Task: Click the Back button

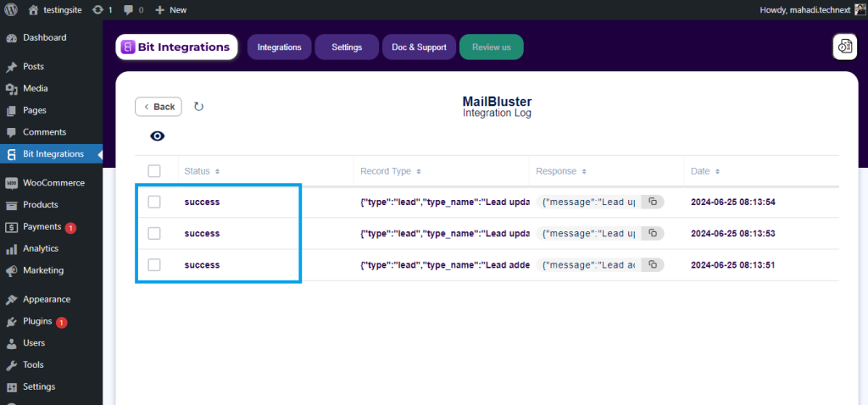Action: (x=159, y=107)
